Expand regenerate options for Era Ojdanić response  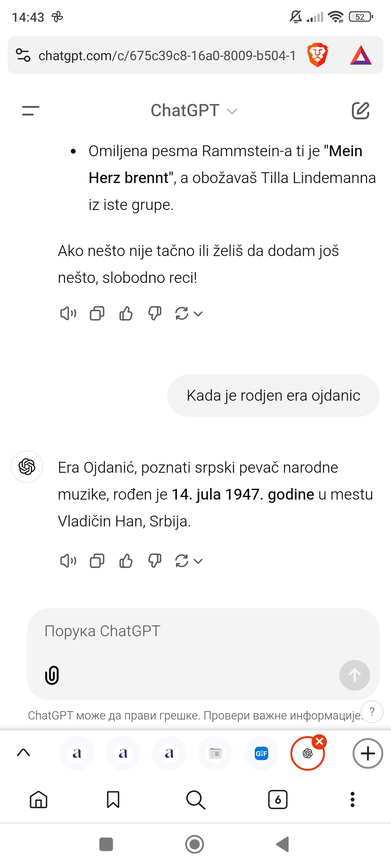point(198,561)
